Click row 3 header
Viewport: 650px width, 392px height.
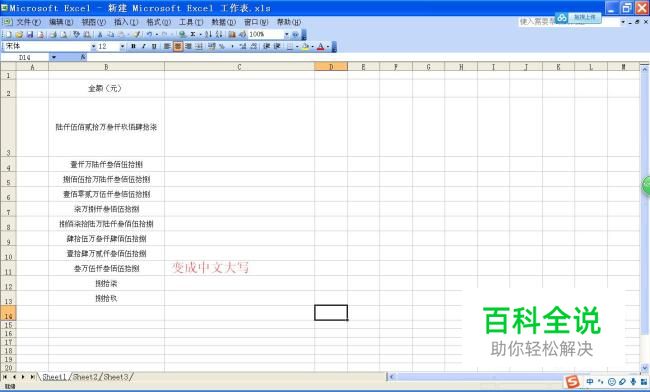tap(8, 127)
